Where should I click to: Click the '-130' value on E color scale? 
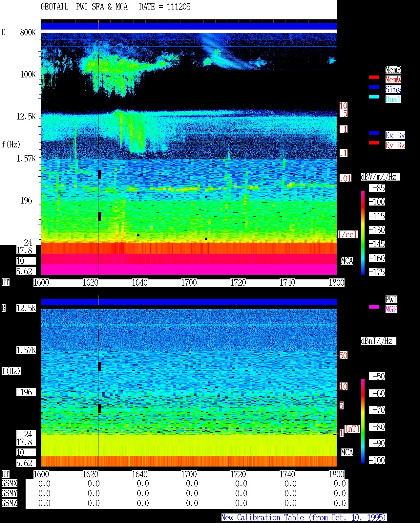[x=377, y=230]
